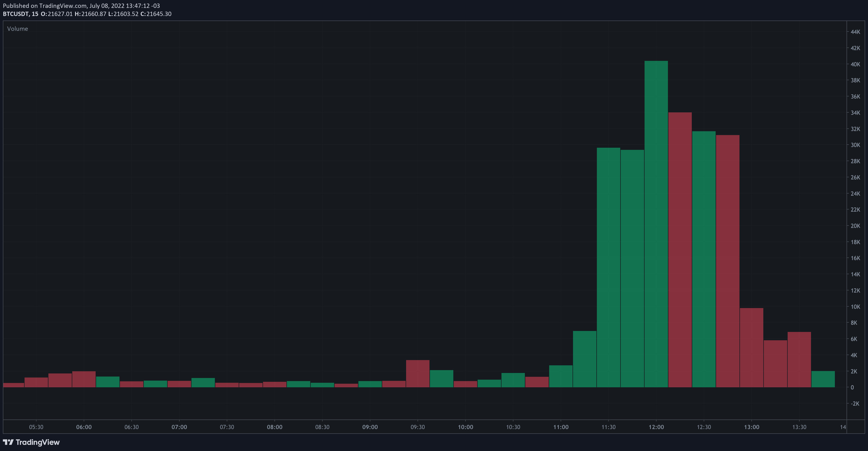
Task: Click the 06:00 time axis label
Action: 83,427
